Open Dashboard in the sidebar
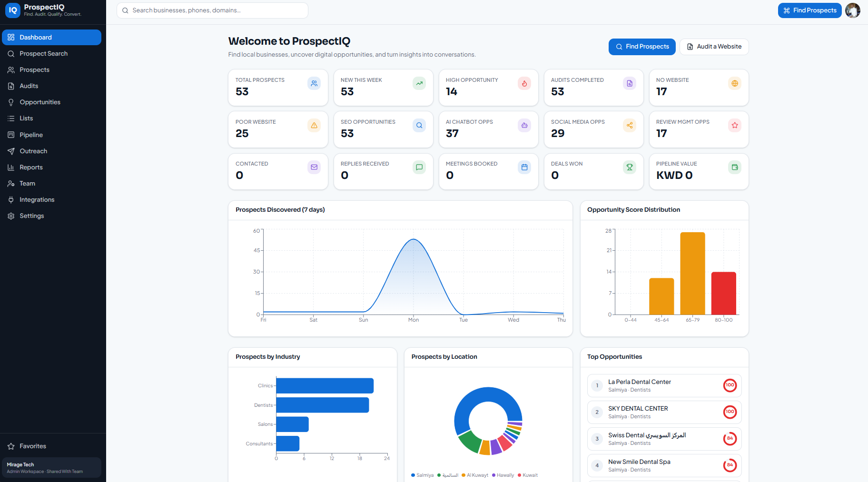 click(x=51, y=37)
